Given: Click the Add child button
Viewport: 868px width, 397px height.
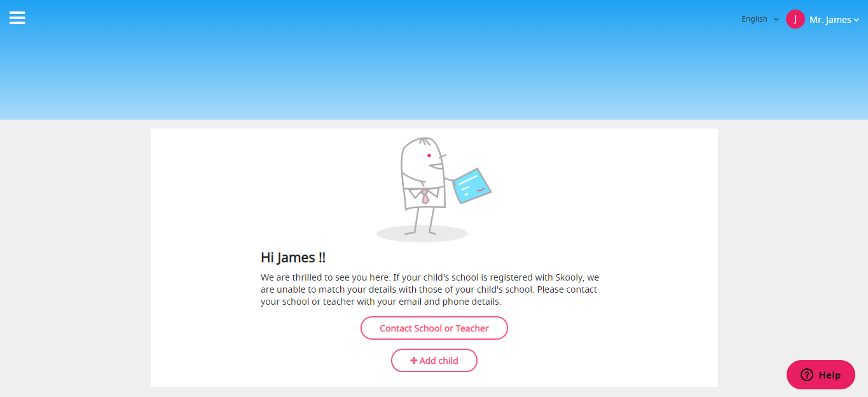Looking at the screenshot, I should [434, 360].
